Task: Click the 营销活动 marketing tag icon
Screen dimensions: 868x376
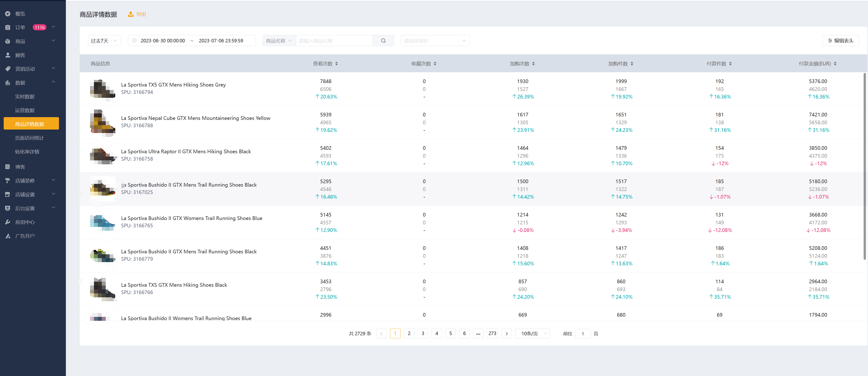Action: tap(8, 69)
